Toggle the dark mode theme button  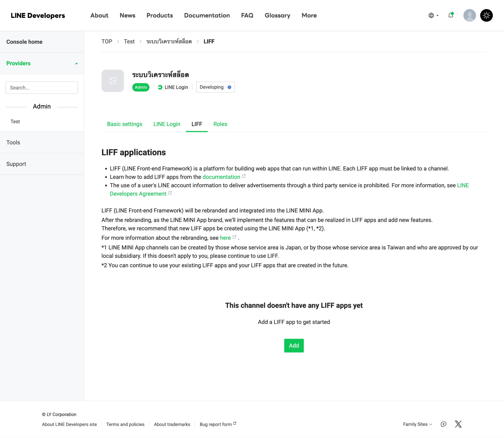[486, 15]
